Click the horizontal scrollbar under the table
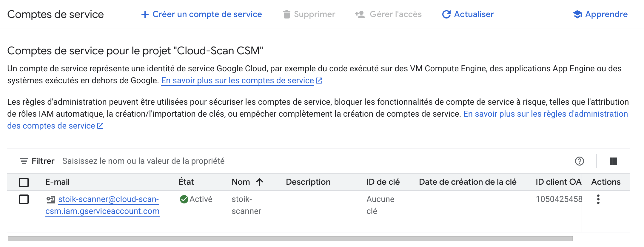 tap(290, 239)
